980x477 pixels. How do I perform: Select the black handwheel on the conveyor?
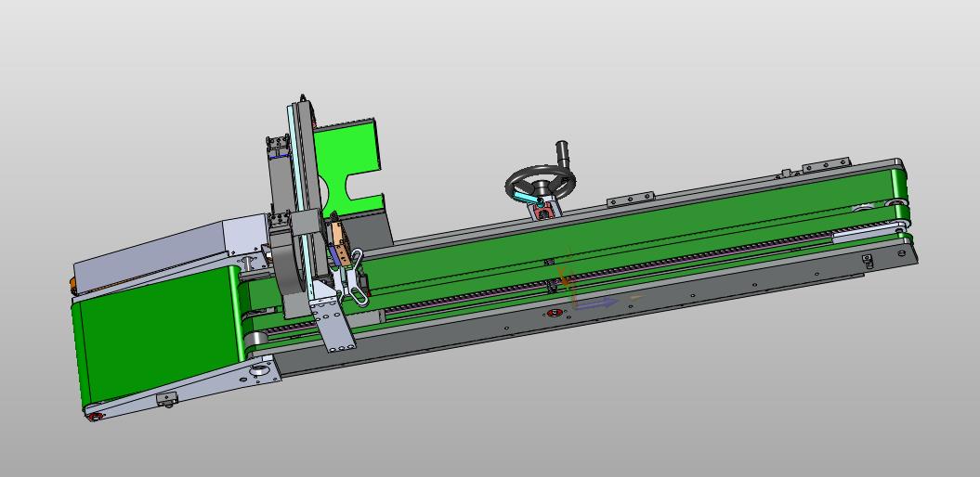[540, 182]
